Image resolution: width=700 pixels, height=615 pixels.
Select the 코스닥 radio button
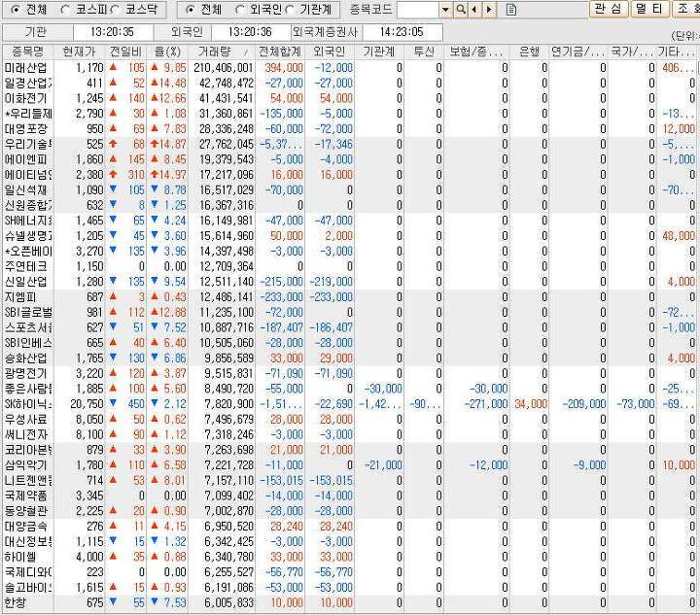[115, 10]
